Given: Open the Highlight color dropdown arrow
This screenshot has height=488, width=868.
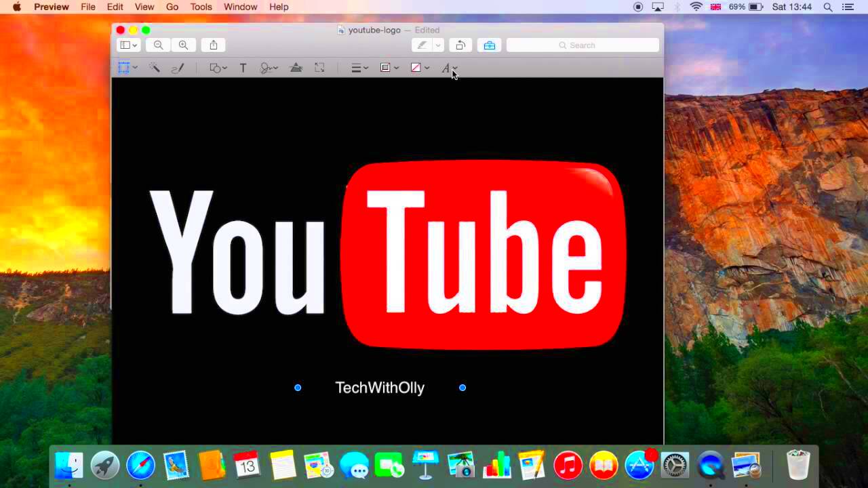Looking at the screenshot, I should tap(438, 45).
